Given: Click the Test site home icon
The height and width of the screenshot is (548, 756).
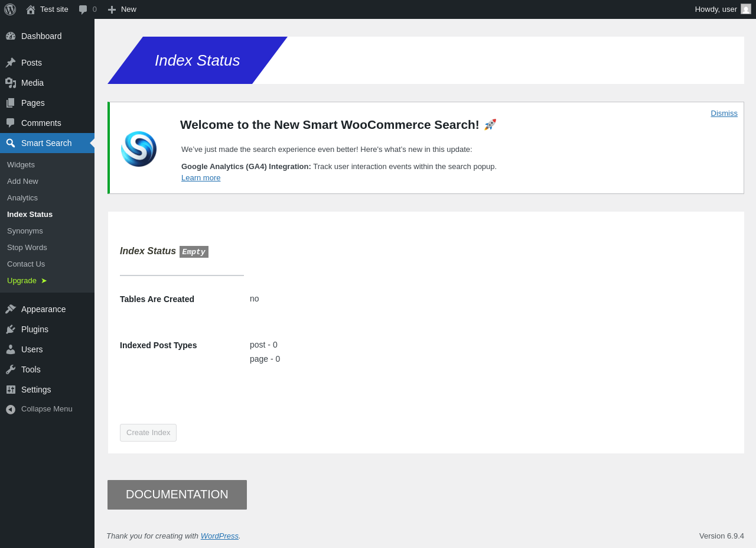Looking at the screenshot, I should pyautogui.click(x=31, y=9).
